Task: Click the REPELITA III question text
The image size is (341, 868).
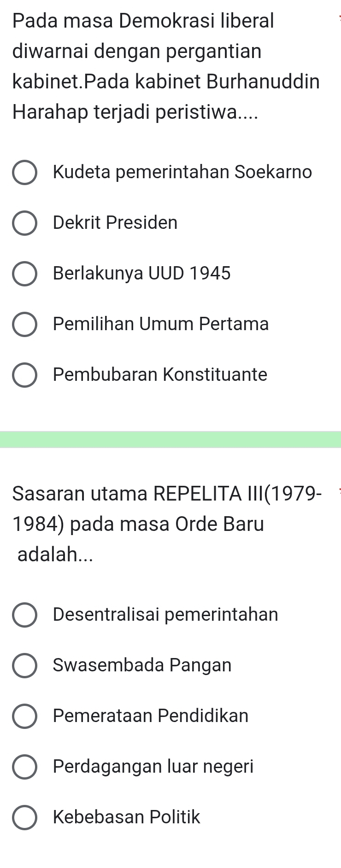Action: pyautogui.click(x=157, y=525)
